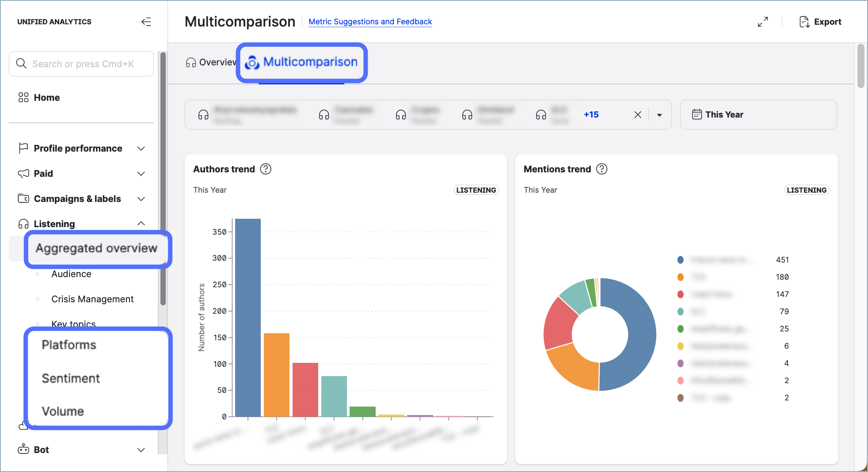
Task: Switch to the Overview tab
Action: pos(211,62)
